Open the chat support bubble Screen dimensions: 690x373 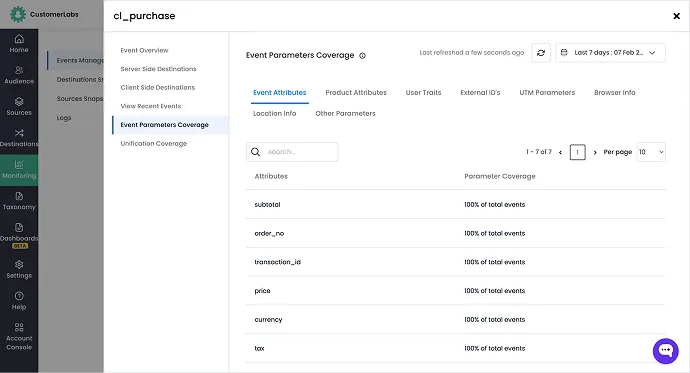point(665,351)
